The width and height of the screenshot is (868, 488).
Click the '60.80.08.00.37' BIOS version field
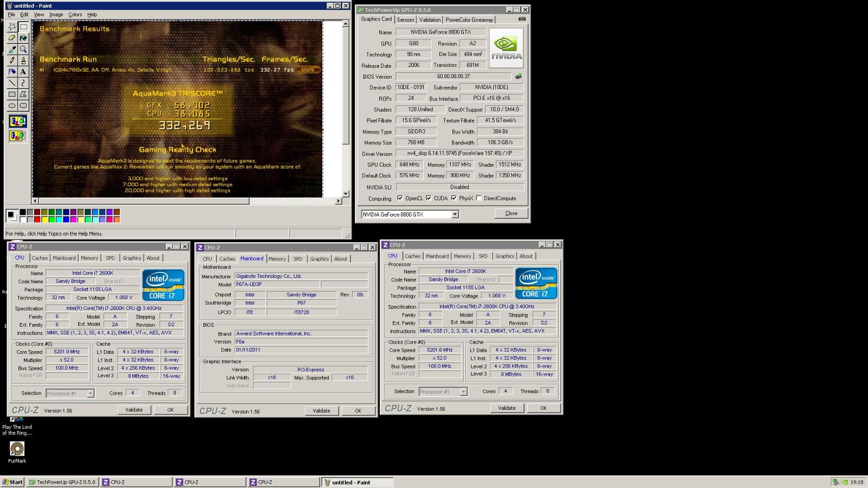click(x=454, y=77)
